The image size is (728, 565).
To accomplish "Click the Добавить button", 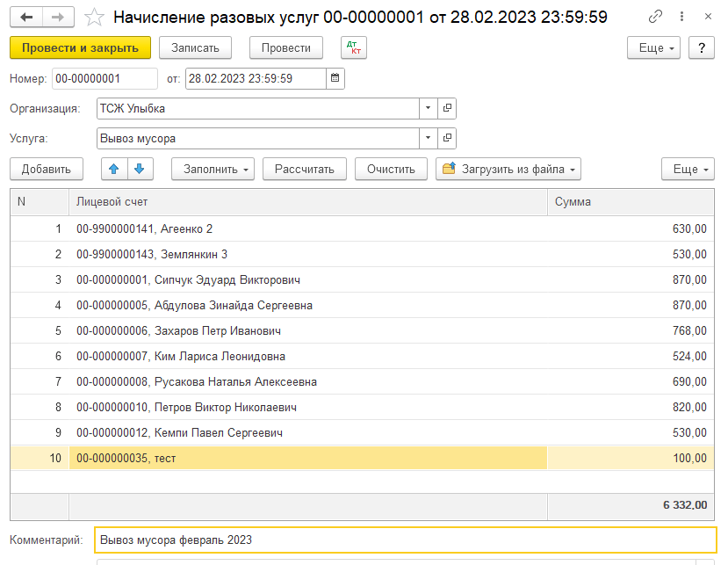I will coord(47,169).
